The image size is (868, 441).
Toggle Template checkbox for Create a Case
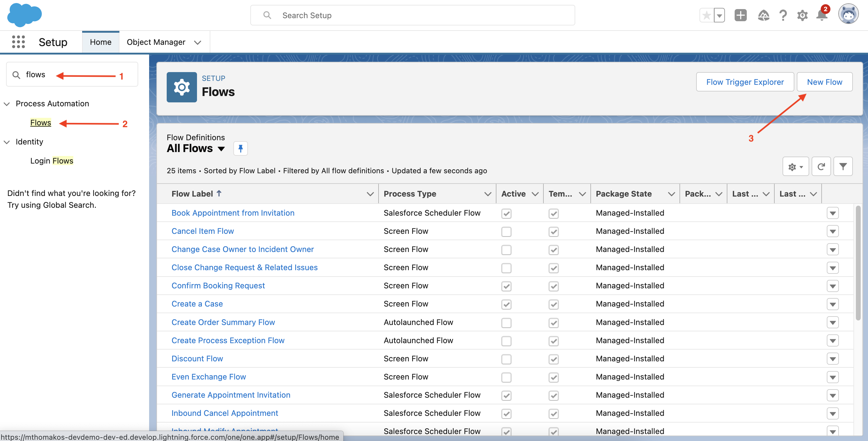(x=553, y=304)
